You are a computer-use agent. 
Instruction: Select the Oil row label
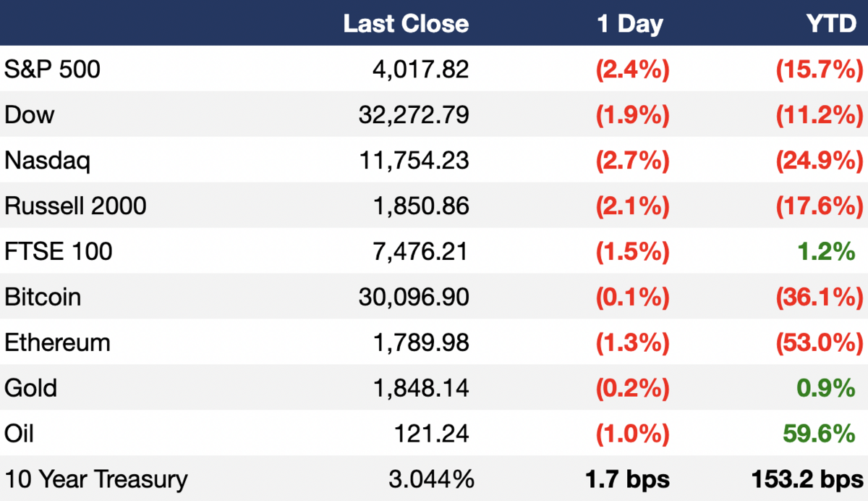point(19,434)
